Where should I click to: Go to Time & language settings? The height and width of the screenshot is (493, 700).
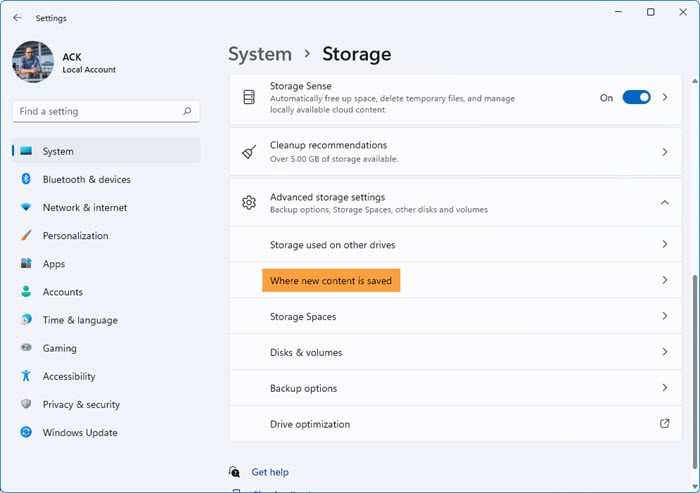[79, 320]
